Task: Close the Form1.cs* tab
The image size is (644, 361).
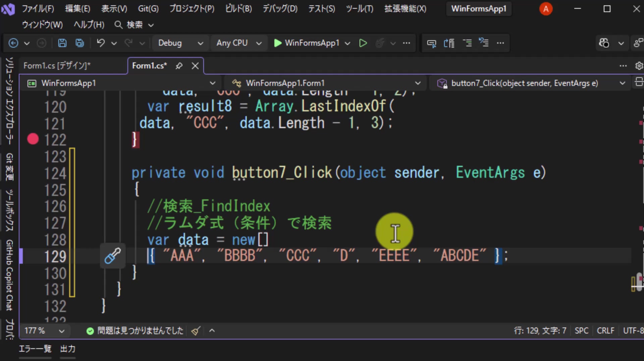Action: 195,66
